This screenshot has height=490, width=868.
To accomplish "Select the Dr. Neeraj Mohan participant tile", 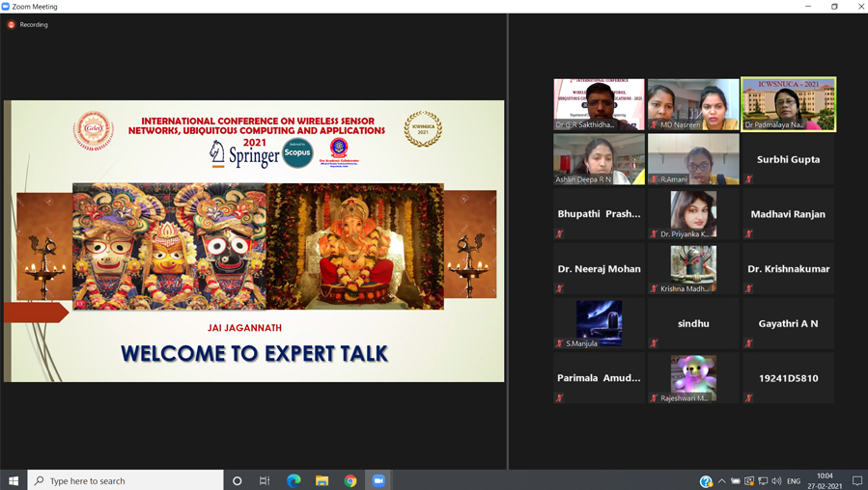I will [x=599, y=268].
